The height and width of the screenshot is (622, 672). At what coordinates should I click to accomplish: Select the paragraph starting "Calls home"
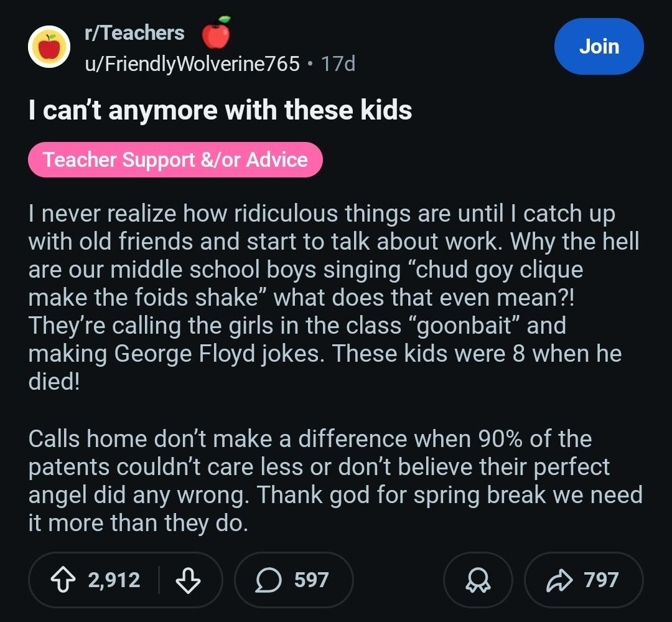324,481
